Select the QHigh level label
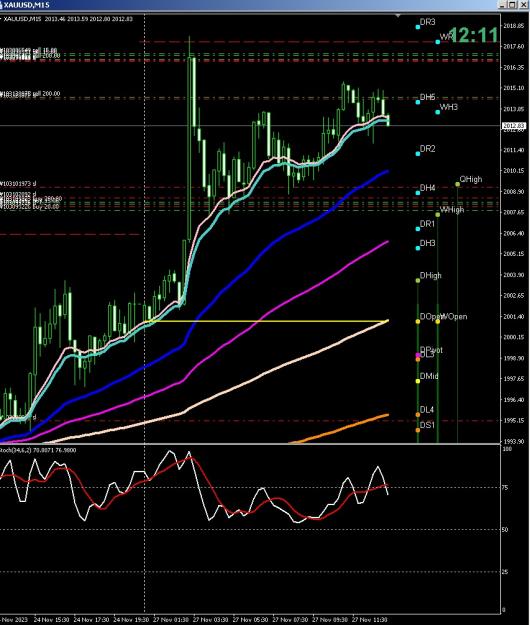 point(471,179)
